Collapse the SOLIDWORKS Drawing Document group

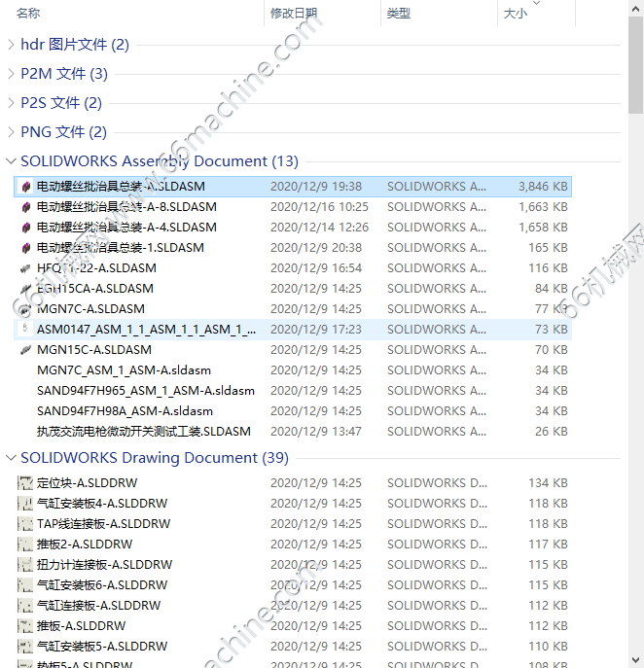coord(11,458)
